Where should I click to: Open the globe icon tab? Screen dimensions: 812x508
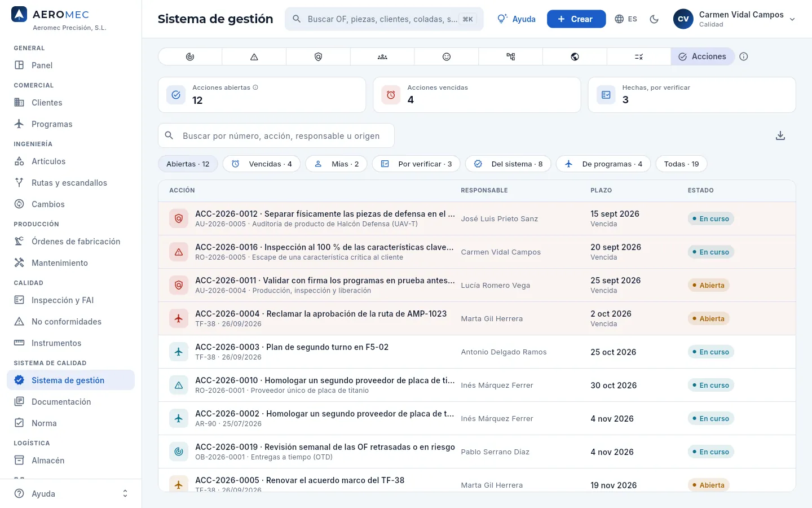tap(575, 56)
